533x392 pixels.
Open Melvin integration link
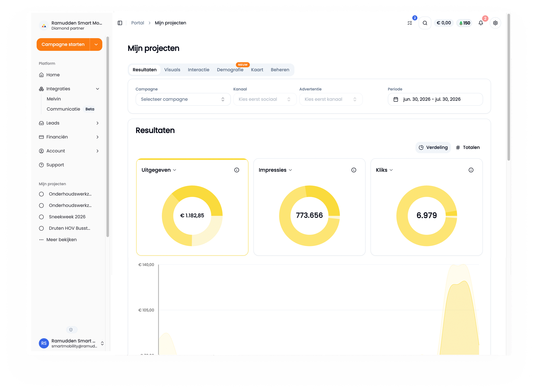click(x=54, y=99)
